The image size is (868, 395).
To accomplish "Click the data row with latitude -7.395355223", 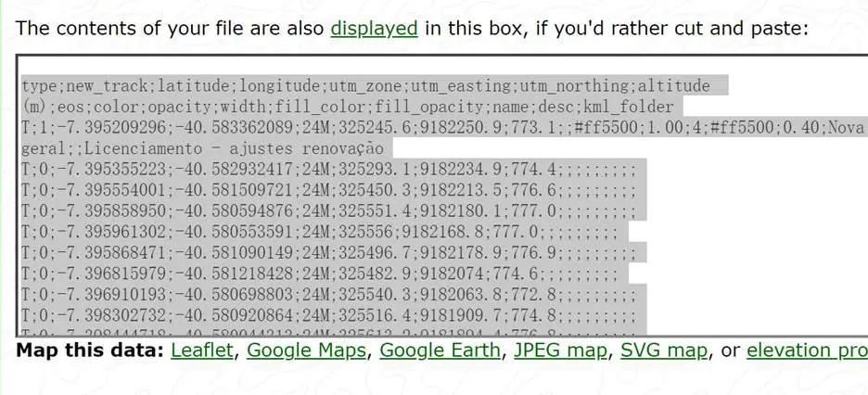I will 328,170.
